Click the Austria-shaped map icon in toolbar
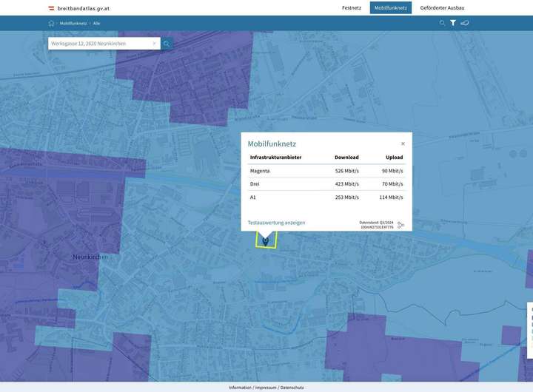The height and width of the screenshot is (392, 533). coord(465,23)
